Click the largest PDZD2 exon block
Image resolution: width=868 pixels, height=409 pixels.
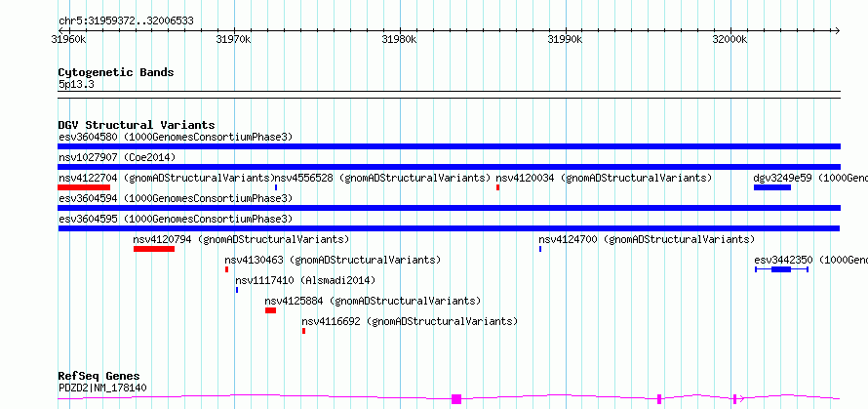point(456,399)
